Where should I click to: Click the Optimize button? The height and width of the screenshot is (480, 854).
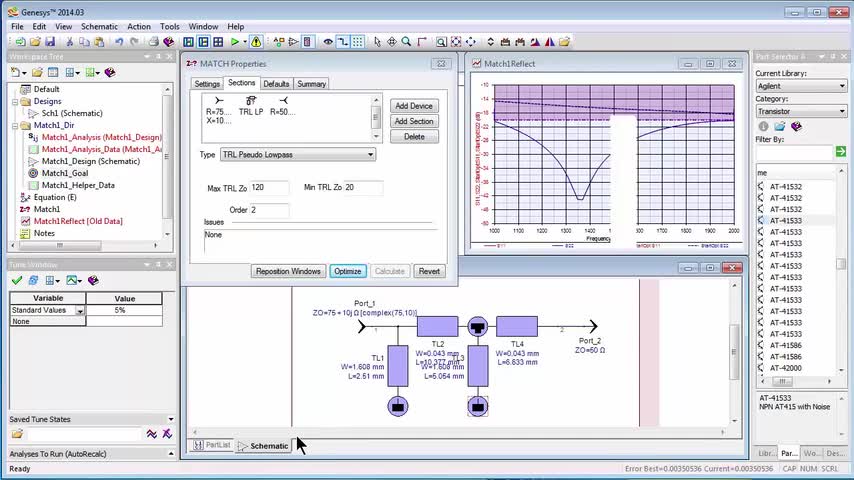click(x=347, y=271)
